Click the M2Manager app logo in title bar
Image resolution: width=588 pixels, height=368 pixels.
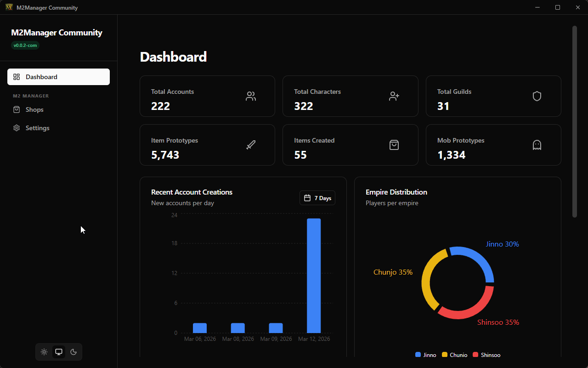[x=9, y=7]
